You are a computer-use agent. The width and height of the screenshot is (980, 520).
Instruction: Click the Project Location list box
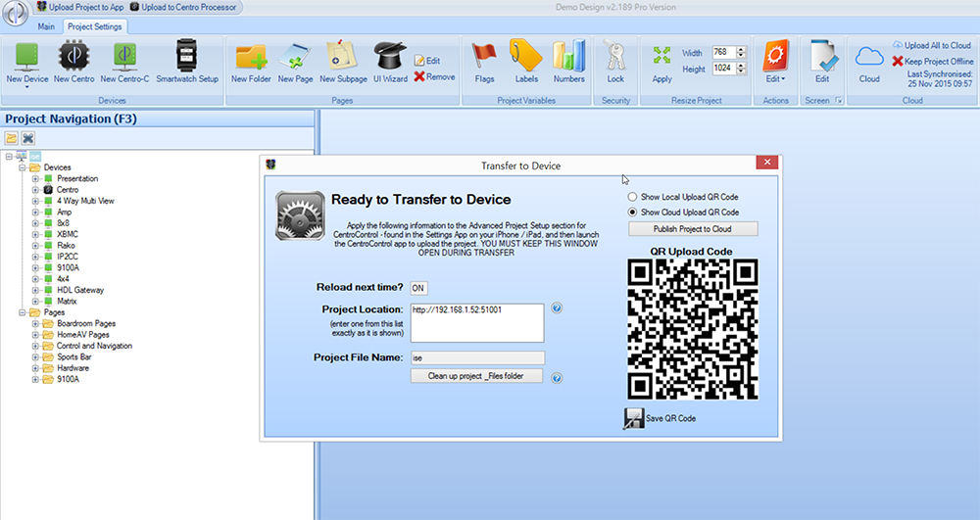[x=477, y=323]
